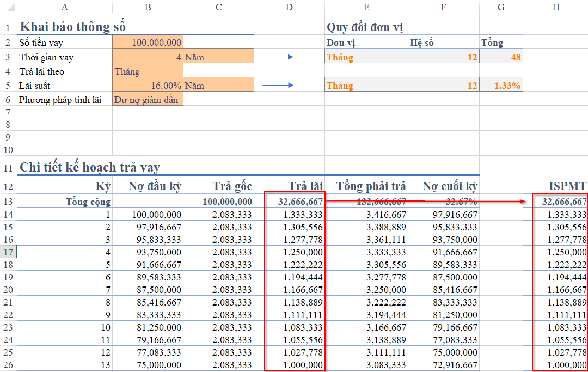
Task: Click the 'Phương pháp tính lãi' label
Action: (60, 100)
